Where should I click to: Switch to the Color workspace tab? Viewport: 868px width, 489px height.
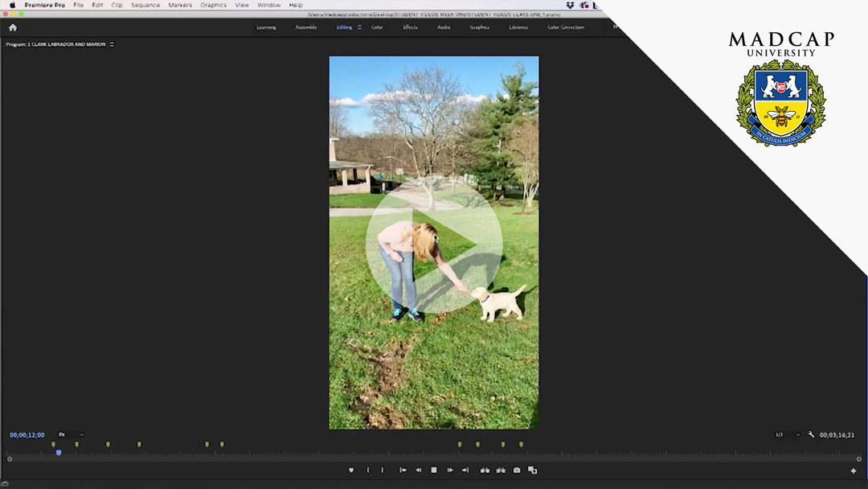(377, 27)
